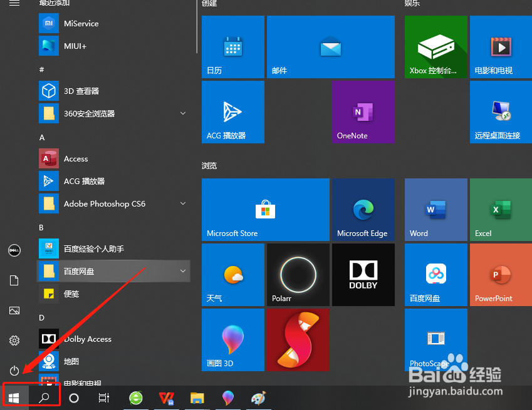Open the DOLBY tile
Screen dimensions: 532x410
point(363,275)
